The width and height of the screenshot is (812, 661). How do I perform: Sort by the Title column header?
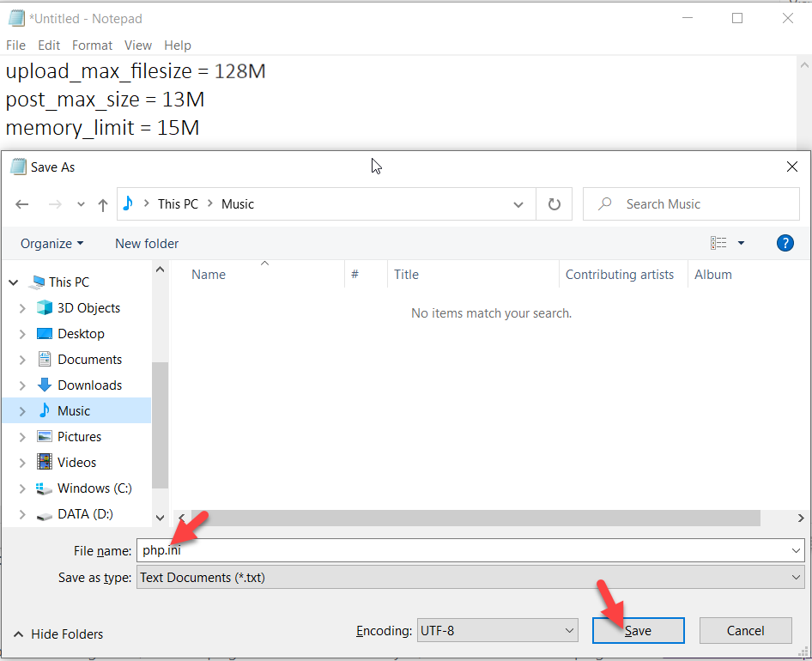tap(406, 275)
